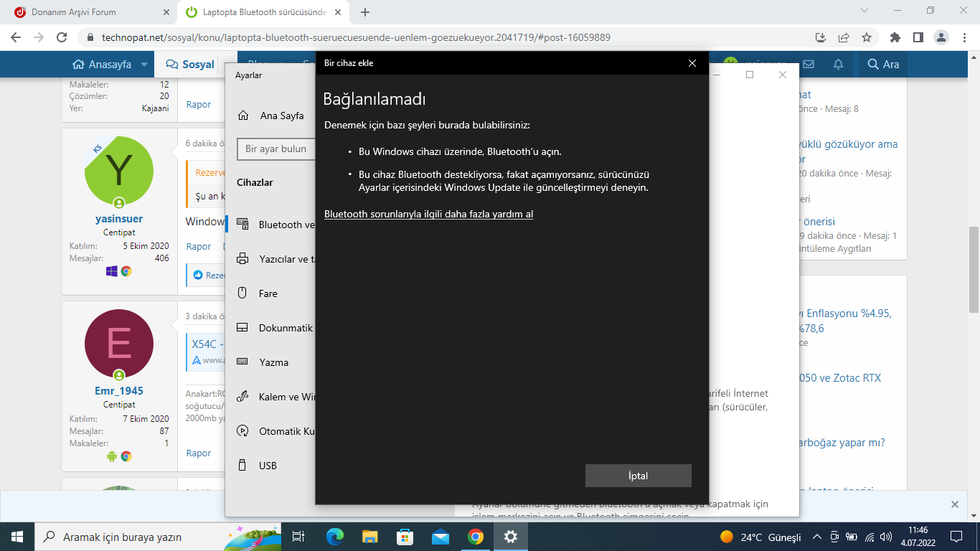Viewport: 980px width, 551px height.
Task: Click the taskbar search box
Action: (158, 537)
